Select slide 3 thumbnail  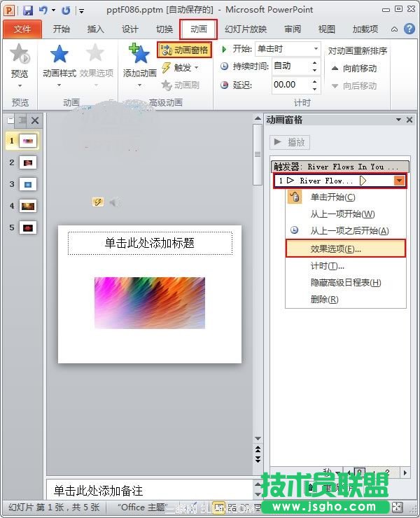[28, 184]
